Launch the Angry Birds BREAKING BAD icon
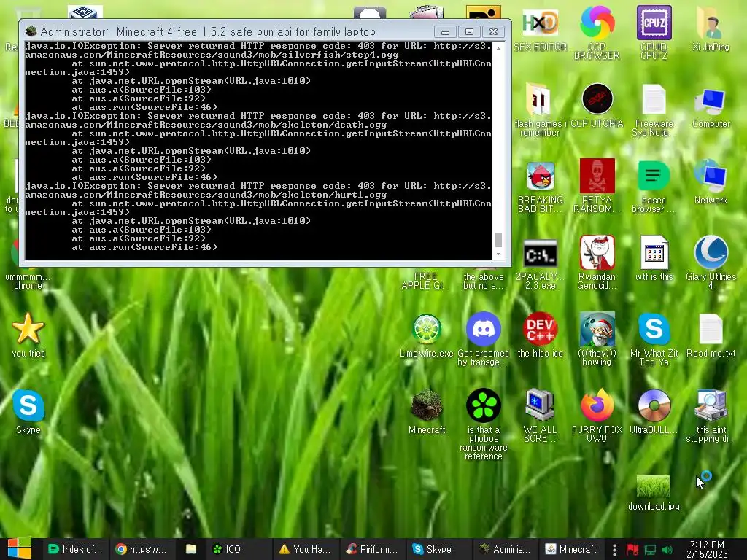747x560 pixels. pyautogui.click(x=541, y=176)
